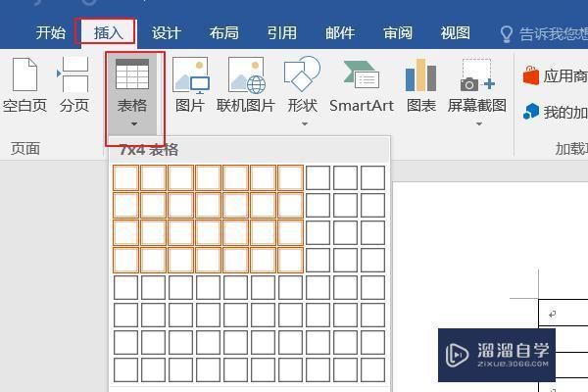The height and width of the screenshot is (392, 588).
Task: Insert a page break with 分页
Action: (x=73, y=85)
